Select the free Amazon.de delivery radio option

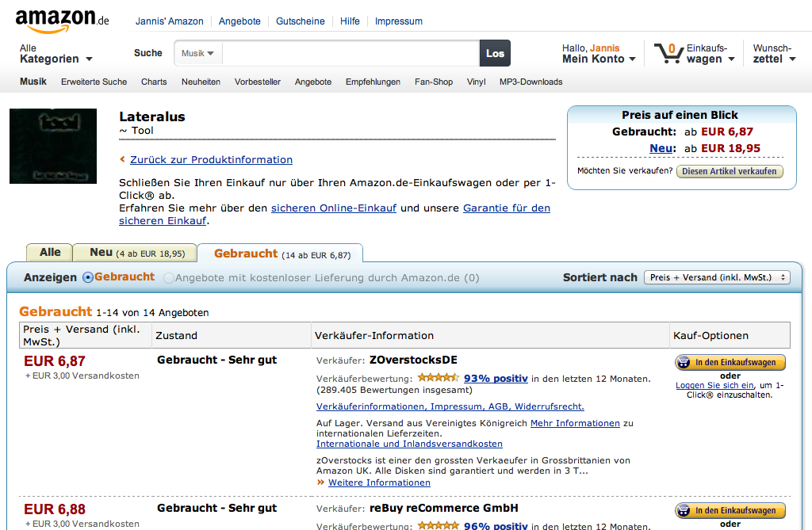pos(168,278)
